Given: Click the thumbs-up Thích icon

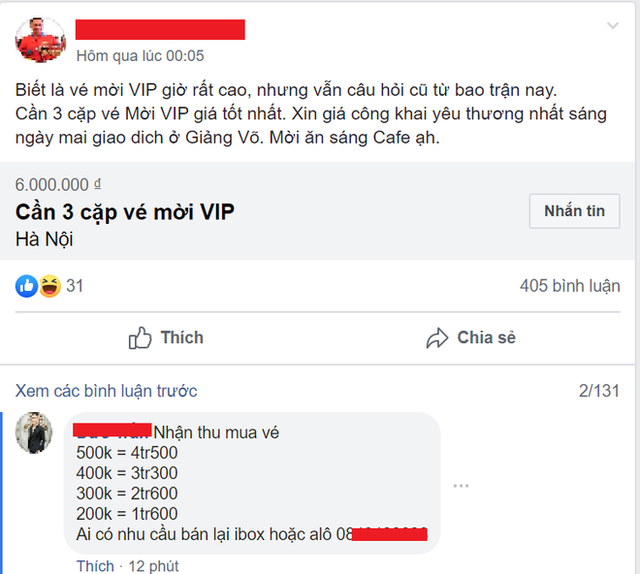Looking at the screenshot, I should (140, 338).
